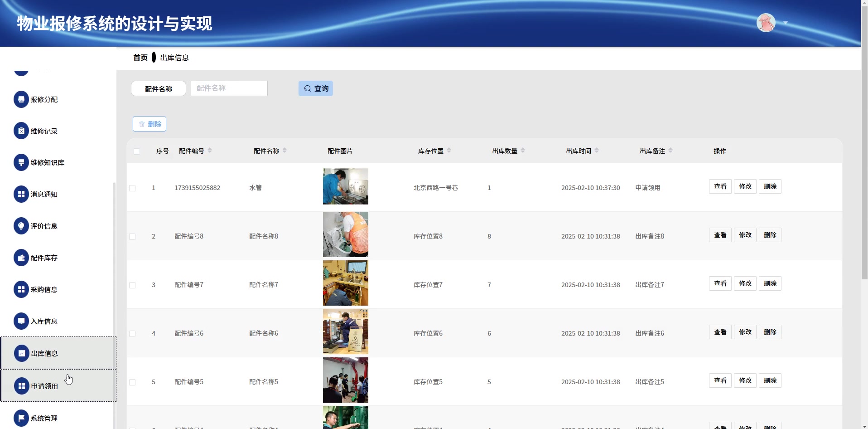This screenshot has width=868, height=429.
Task: Delete the 水管 record
Action: pyautogui.click(x=770, y=186)
